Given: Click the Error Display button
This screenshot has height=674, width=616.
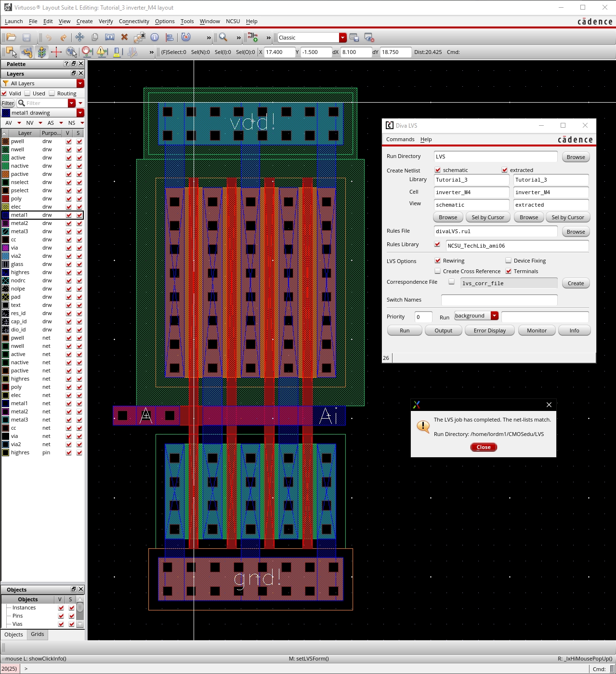Looking at the screenshot, I should point(489,330).
